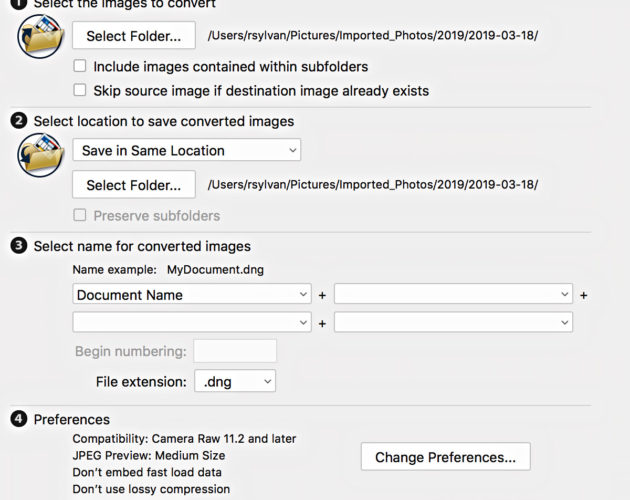Image resolution: width=630 pixels, height=500 pixels.
Task: Click the MyDocument.dng name example text
Action: click(215, 270)
